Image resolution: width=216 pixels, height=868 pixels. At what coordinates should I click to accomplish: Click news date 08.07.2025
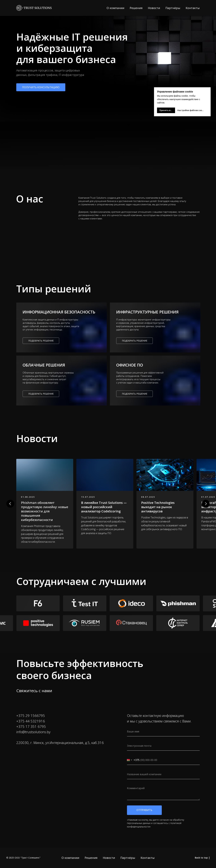click(148, 497)
